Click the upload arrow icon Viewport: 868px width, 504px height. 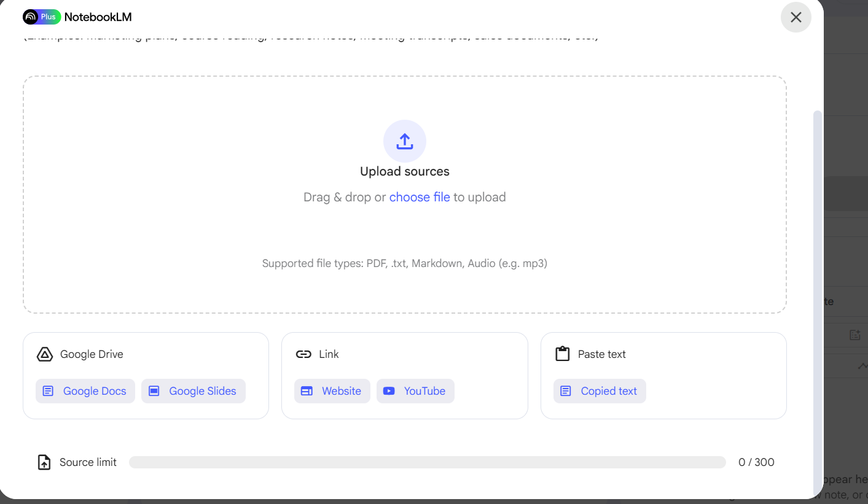pos(405,141)
